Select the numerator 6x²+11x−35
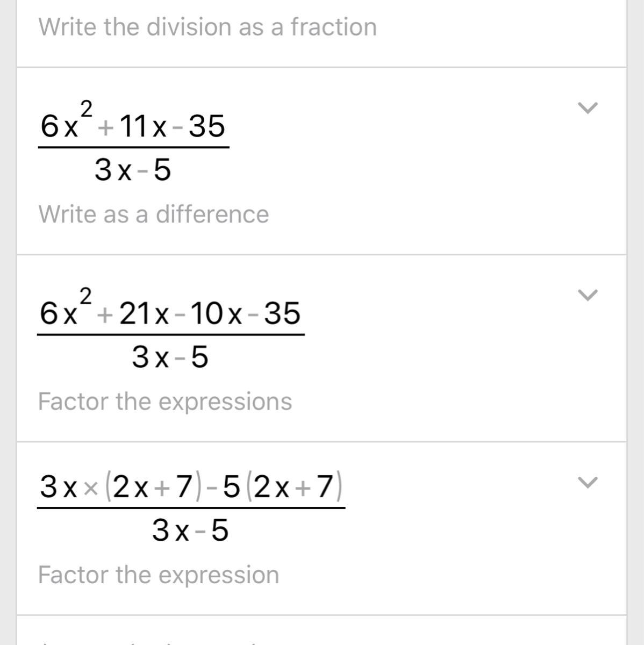The height and width of the screenshot is (645, 644). tap(133, 126)
